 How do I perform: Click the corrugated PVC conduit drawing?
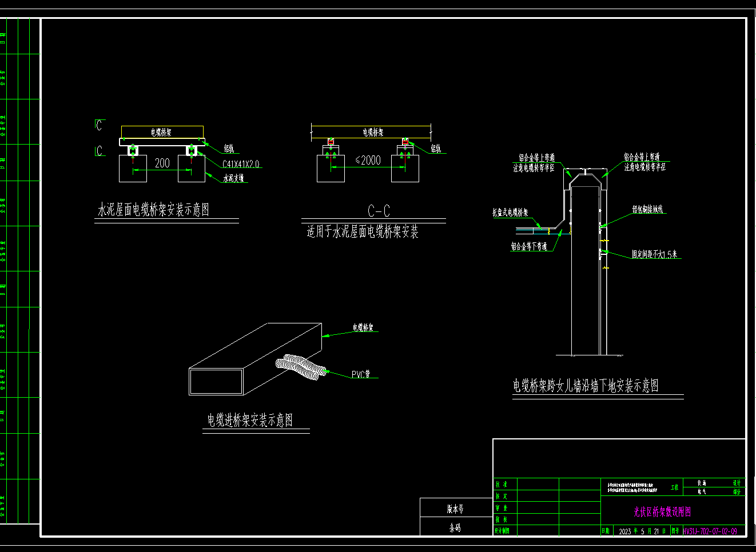click(301, 366)
